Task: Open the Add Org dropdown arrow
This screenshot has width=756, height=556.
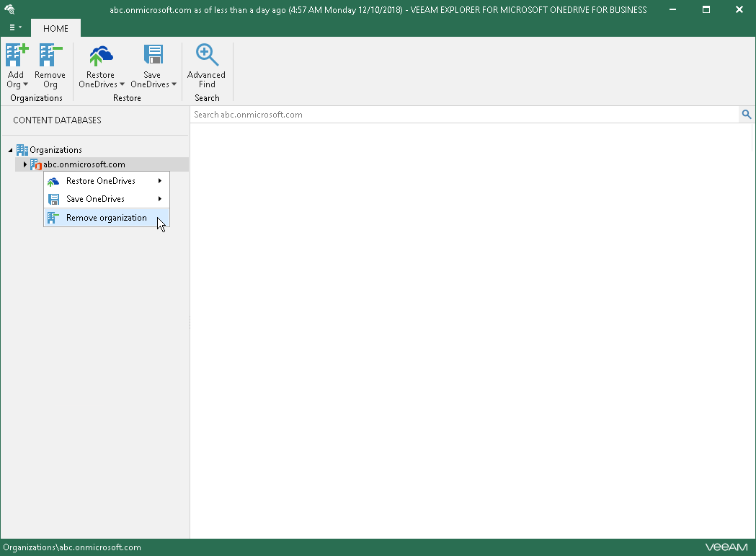Action: coord(25,84)
